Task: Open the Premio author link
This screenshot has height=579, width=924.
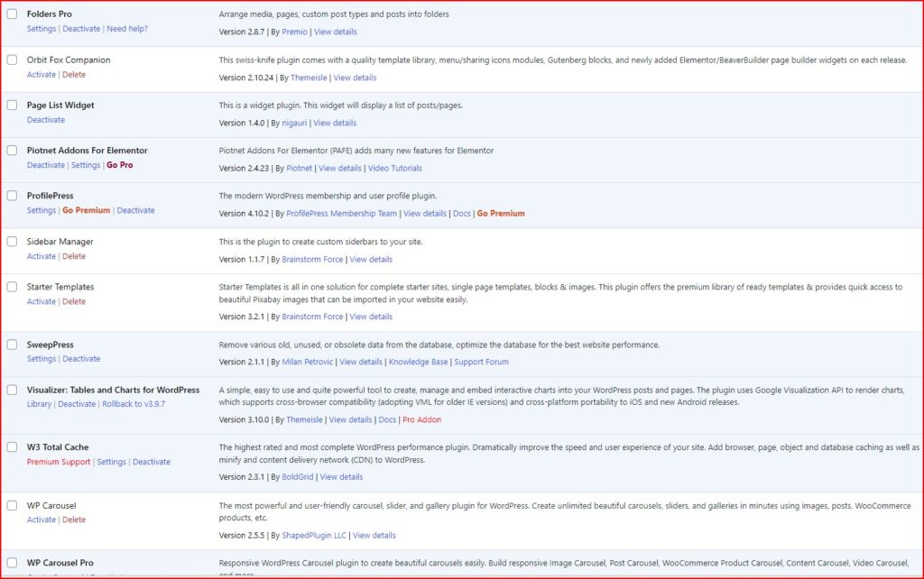Action: [x=295, y=32]
